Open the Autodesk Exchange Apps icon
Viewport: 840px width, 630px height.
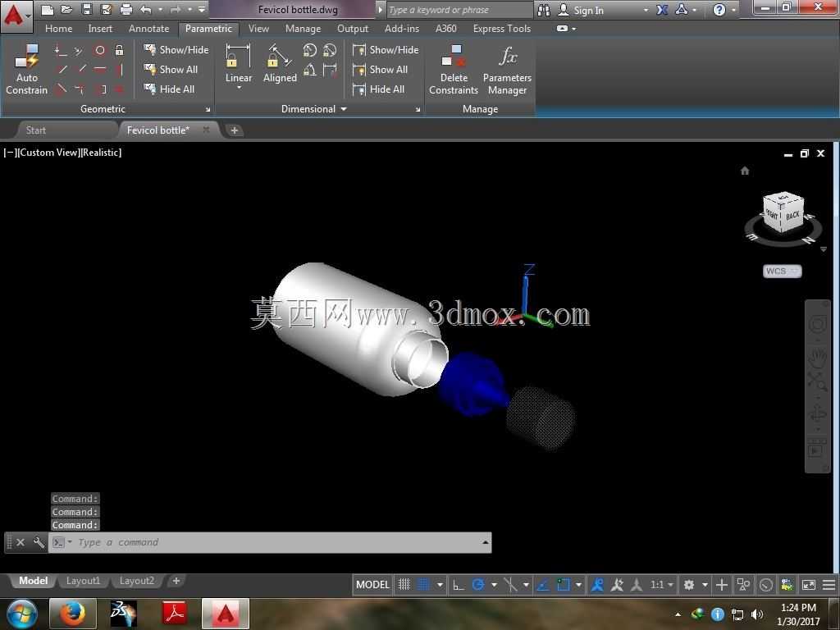click(662, 10)
